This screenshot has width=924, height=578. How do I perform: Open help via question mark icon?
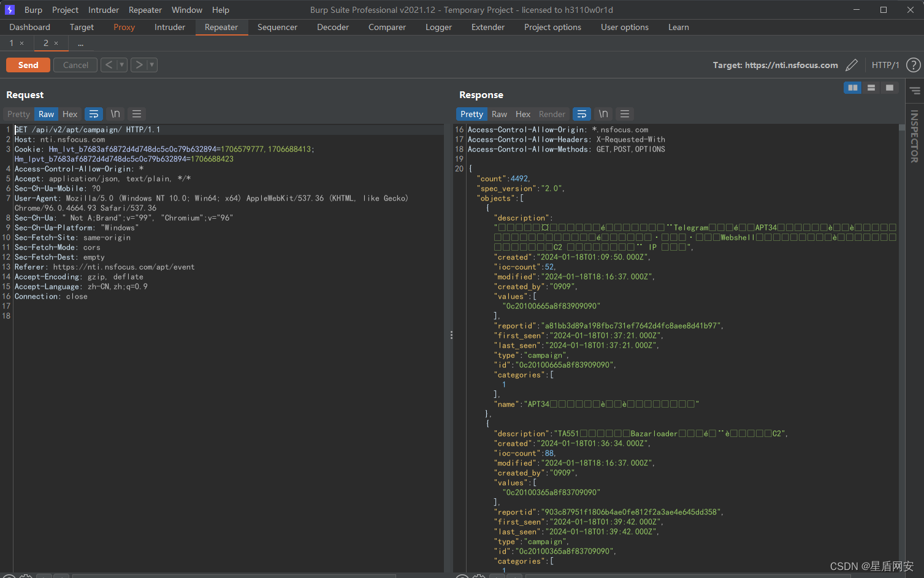(x=913, y=65)
